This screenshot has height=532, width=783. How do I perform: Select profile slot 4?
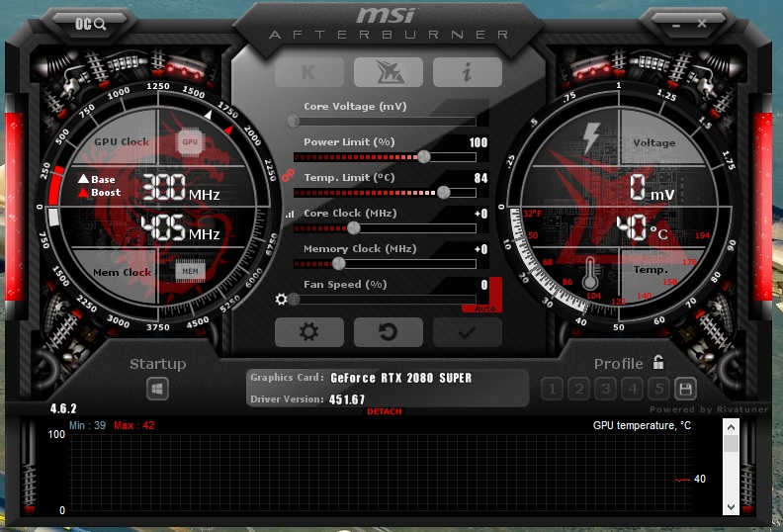pyautogui.click(x=632, y=389)
